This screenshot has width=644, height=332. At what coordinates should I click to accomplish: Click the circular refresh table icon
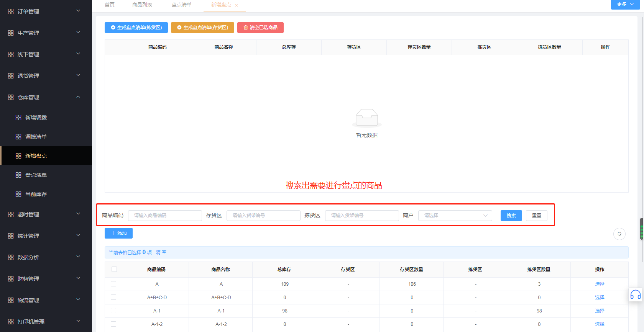click(x=619, y=234)
